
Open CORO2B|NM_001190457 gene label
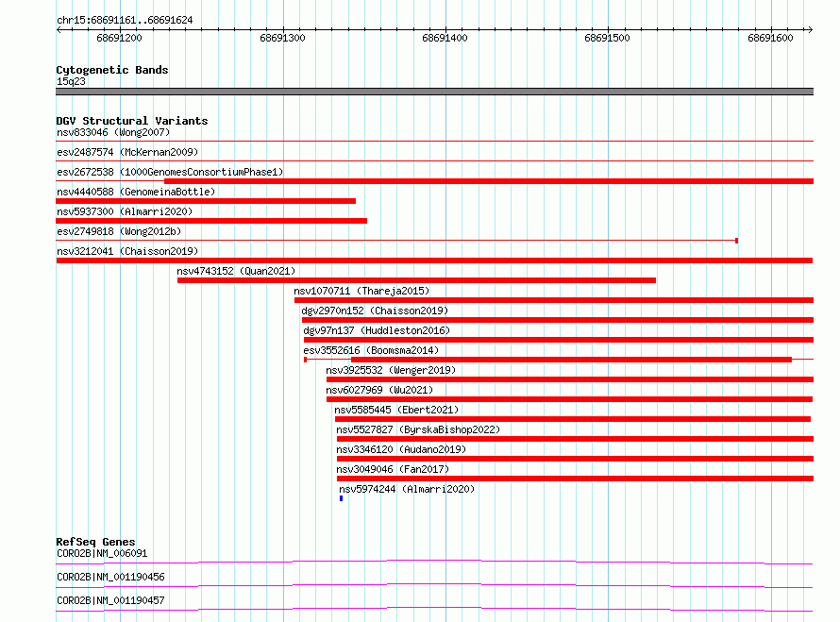(110, 600)
